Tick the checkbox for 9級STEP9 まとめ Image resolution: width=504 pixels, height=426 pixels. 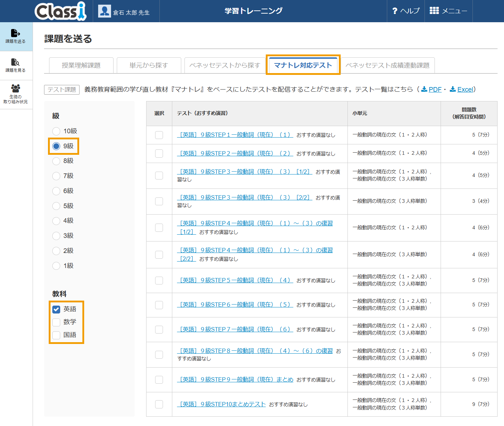159,380
